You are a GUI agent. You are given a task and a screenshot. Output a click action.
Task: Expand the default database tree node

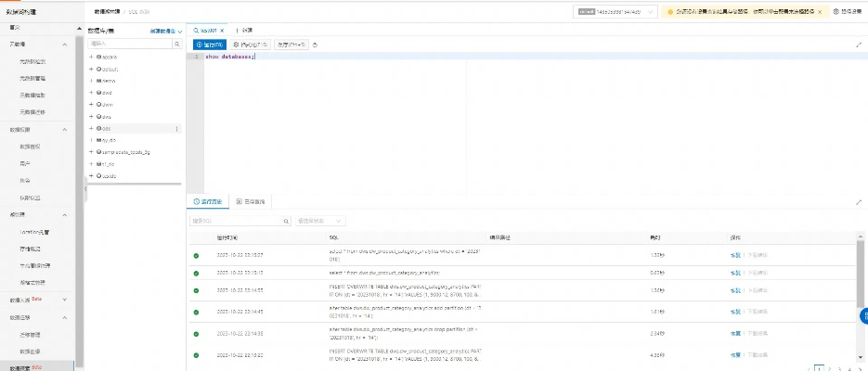click(91, 69)
